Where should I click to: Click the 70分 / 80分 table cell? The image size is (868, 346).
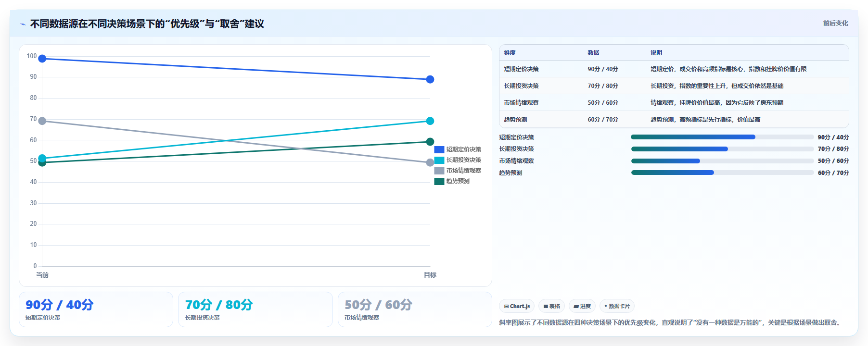pos(603,86)
